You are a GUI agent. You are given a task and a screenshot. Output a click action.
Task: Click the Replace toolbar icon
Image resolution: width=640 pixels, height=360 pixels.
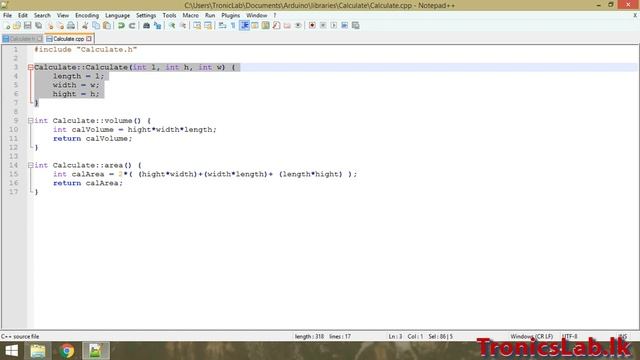[157, 26]
